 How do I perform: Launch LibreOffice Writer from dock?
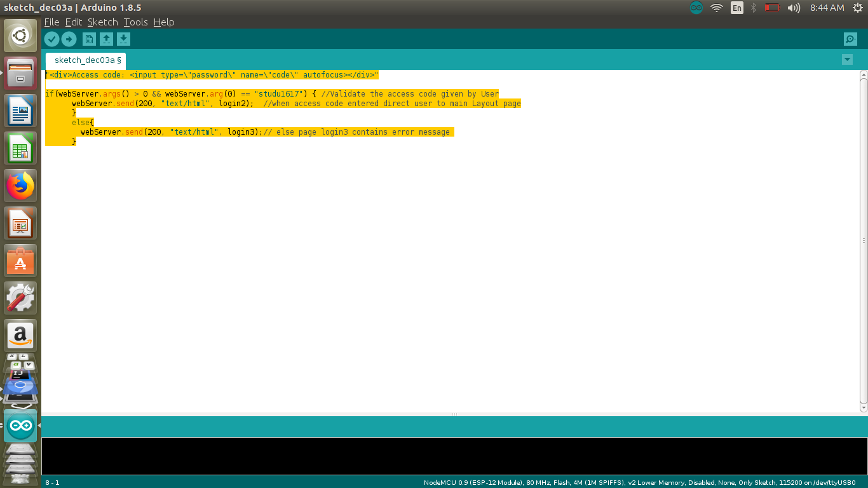pyautogui.click(x=20, y=111)
